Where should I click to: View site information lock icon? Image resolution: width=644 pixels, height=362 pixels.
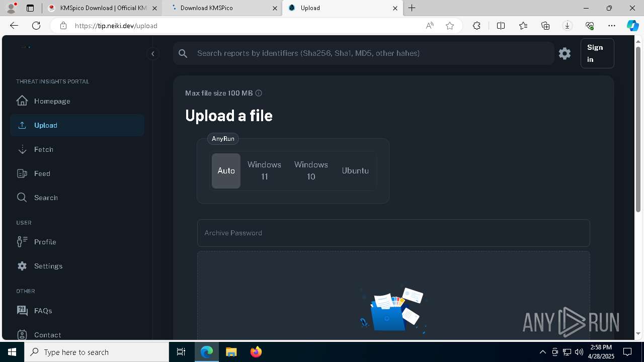[x=63, y=26]
